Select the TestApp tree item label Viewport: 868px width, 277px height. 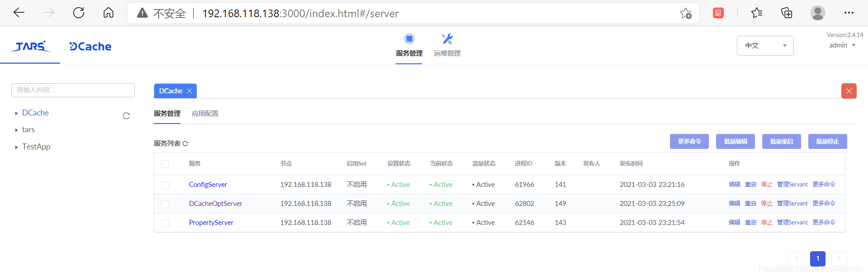pyautogui.click(x=36, y=147)
